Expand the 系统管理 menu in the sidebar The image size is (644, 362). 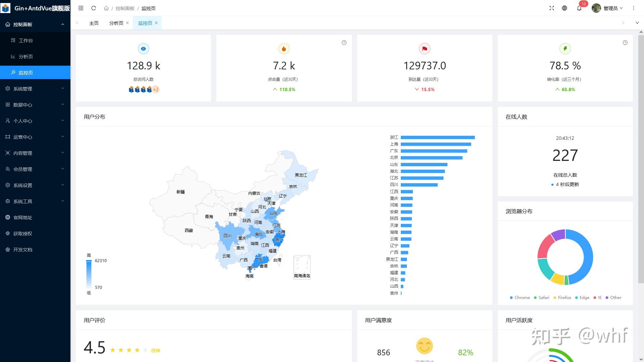click(x=35, y=88)
